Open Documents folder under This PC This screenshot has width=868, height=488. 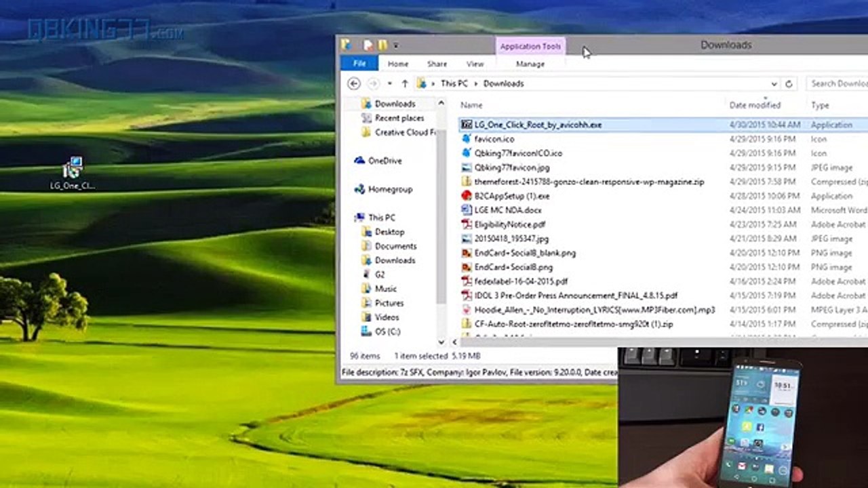(x=389, y=246)
